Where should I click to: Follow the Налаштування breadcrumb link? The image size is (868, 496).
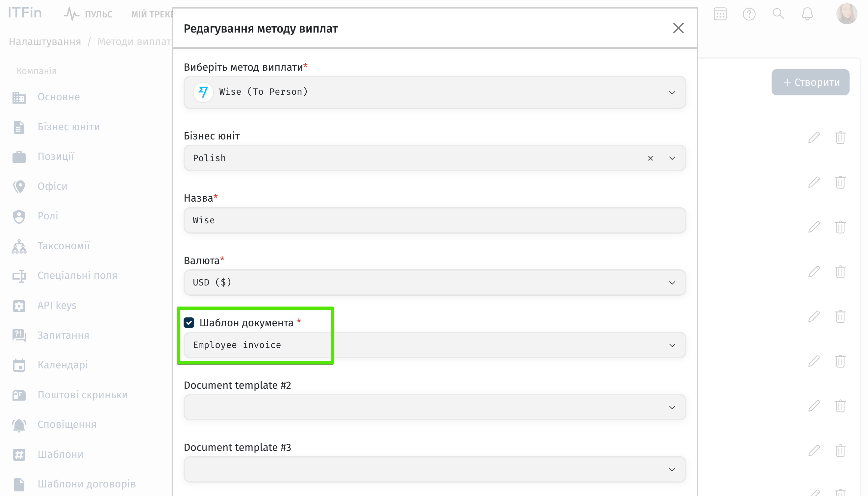[x=45, y=41]
